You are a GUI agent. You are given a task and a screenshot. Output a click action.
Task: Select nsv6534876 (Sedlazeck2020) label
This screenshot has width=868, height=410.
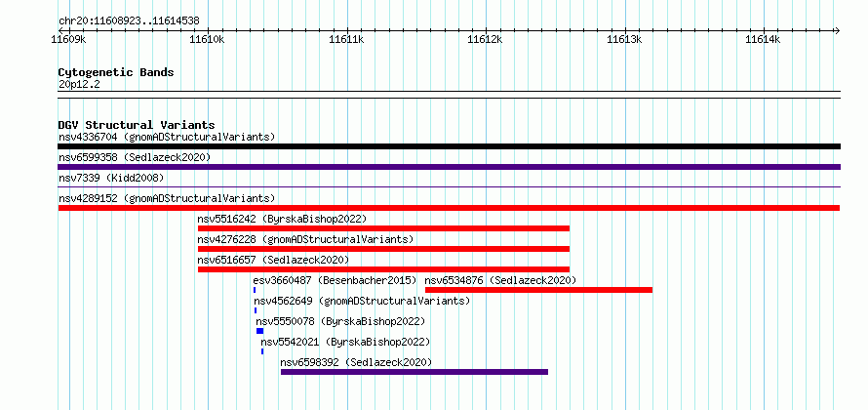500,280
